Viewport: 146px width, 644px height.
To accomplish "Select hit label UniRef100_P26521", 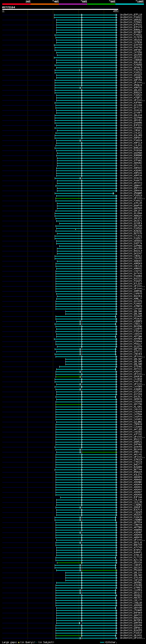I will (x=131, y=72).
